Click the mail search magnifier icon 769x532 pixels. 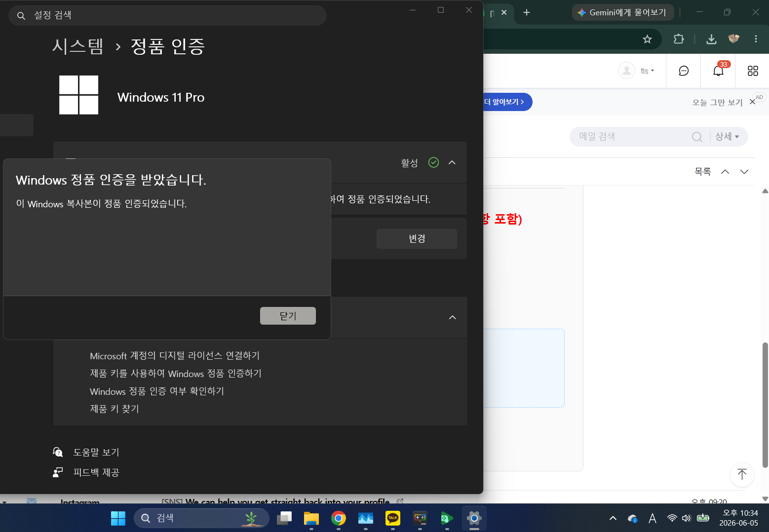click(697, 137)
